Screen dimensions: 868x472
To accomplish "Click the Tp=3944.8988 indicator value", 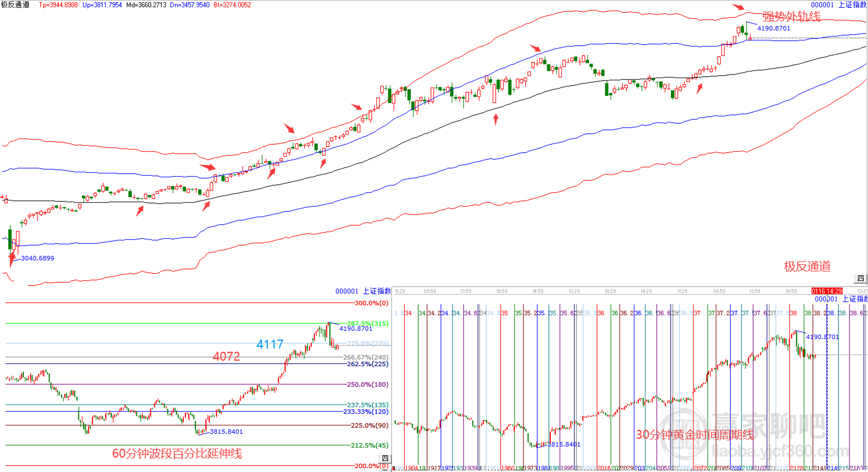I will (x=58, y=5).
